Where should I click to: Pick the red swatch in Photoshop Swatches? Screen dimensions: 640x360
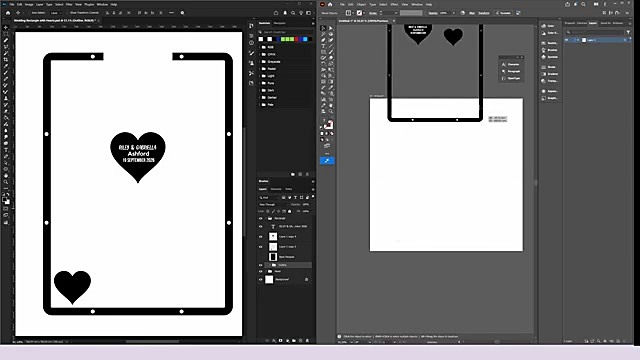click(x=297, y=39)
